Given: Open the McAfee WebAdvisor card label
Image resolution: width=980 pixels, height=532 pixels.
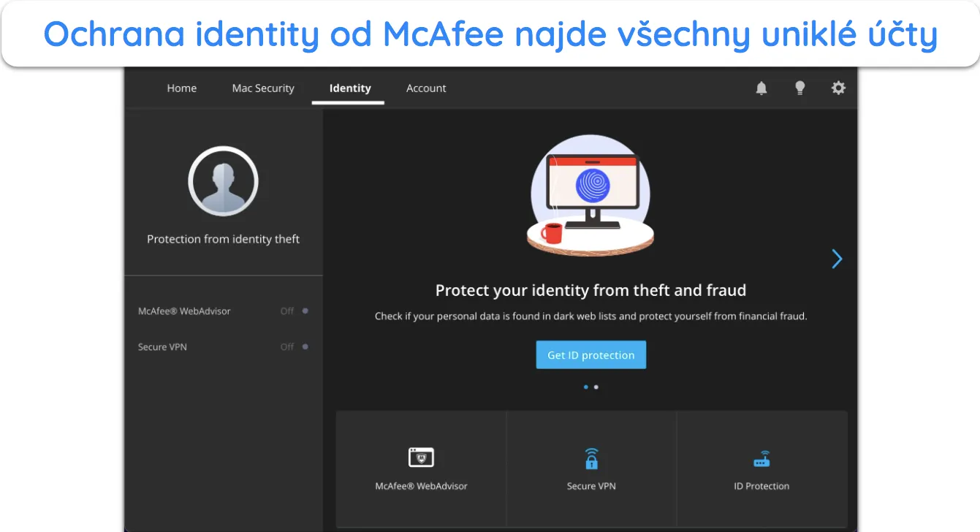Looking at the screenshot, I should [421, 486].
